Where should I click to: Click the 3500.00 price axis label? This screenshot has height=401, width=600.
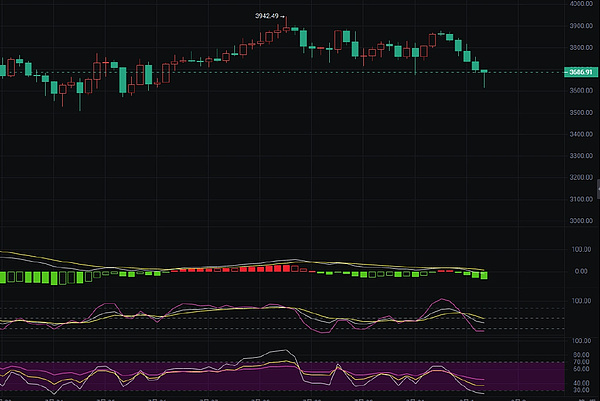pos(580,113)
